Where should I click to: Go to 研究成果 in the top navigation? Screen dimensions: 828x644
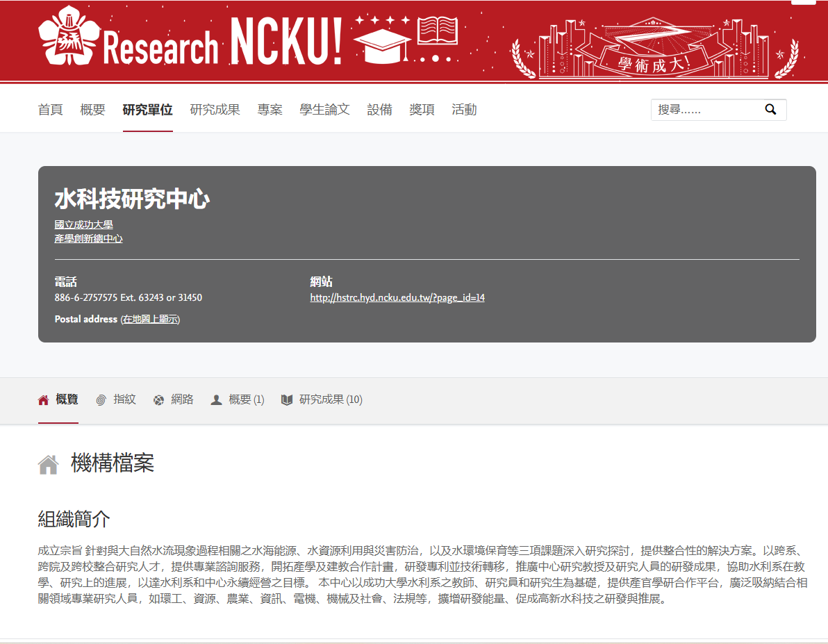tap(215, 110)
